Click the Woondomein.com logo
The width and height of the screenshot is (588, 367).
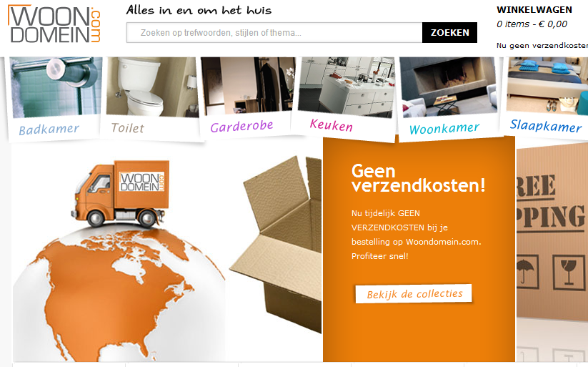point(54,24)
